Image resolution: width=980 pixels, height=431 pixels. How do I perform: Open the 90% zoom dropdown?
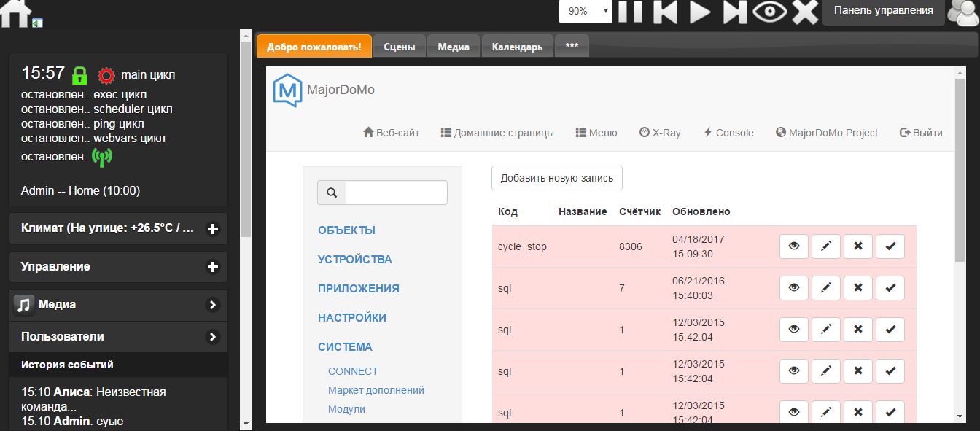tap(586, 11)
